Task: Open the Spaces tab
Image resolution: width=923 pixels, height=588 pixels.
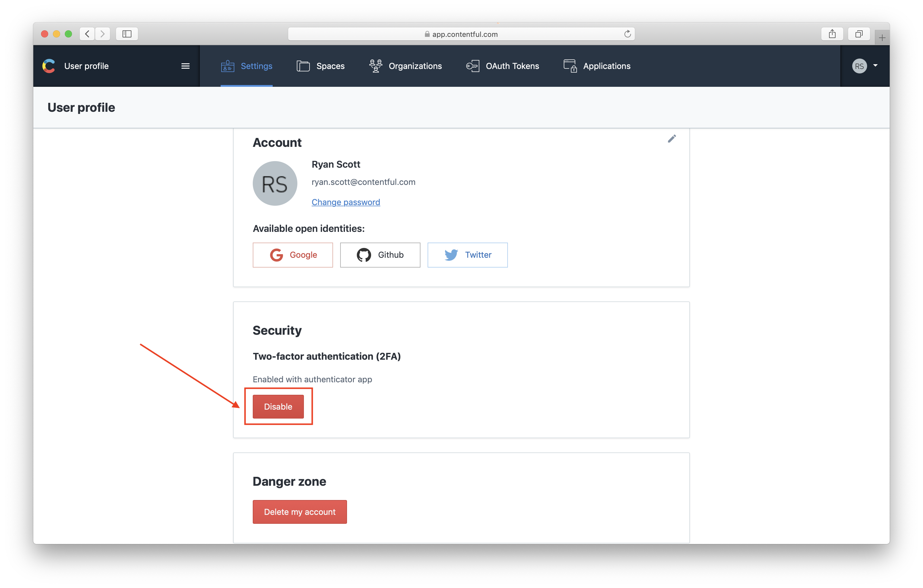Action: pyautogui.click(x=330, y=65)
